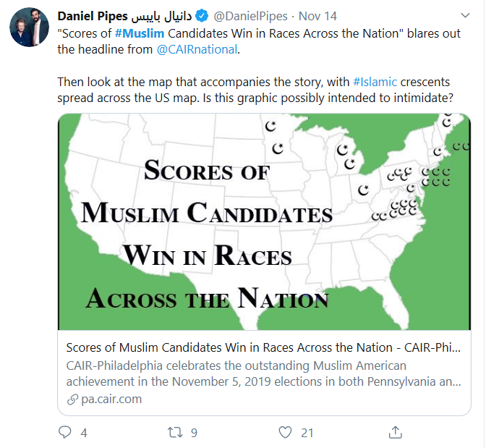Open the @DanielPipes handle
486x448 pixels.
tap(248, 15)
